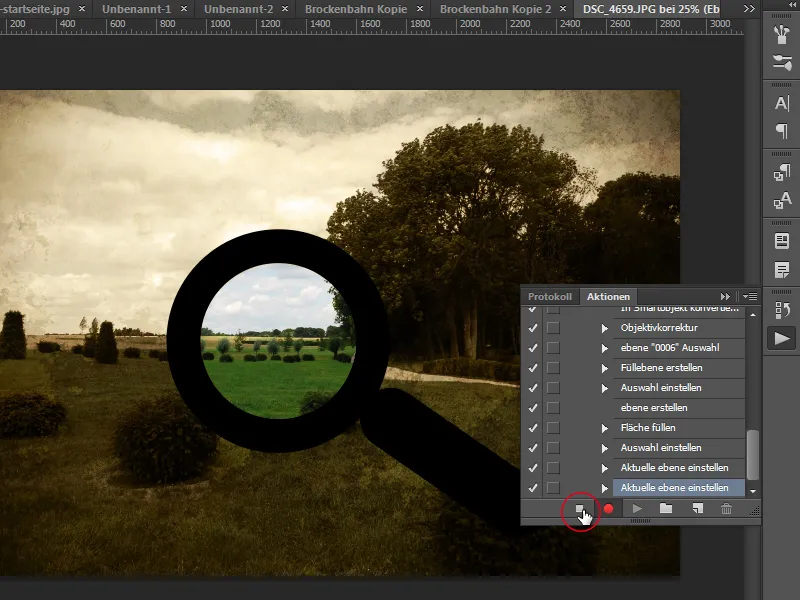Expand the Fläche füllen step
Screen dimensions: 800x600
coord(605,428)
